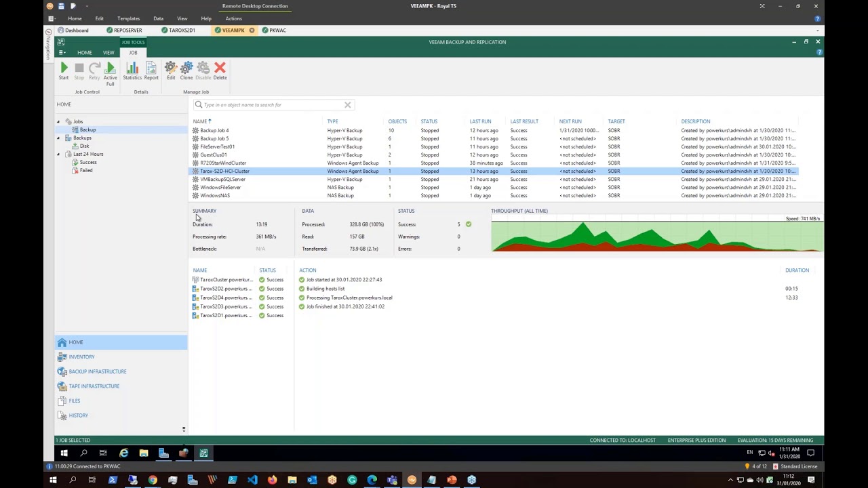The height and width of the screenshot is (488, 868).
Task: Run an Active Full backup
Action: pos(110,73)
